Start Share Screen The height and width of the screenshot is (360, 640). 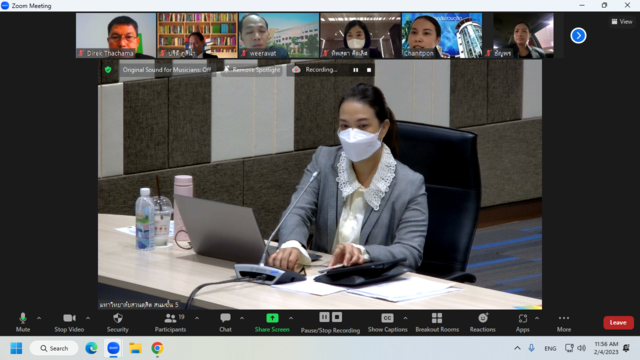(x=272, y=322)
